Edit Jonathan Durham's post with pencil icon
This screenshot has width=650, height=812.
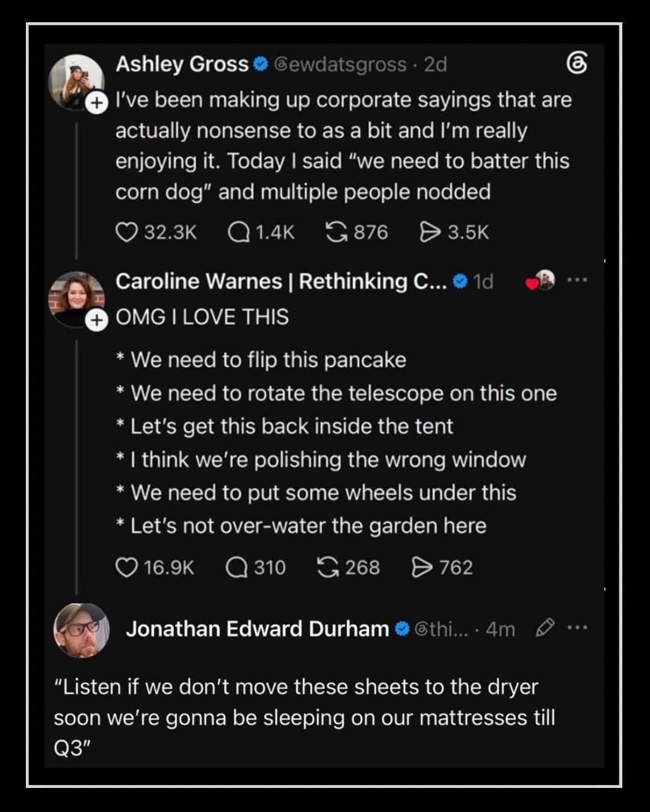click(545, 629)
